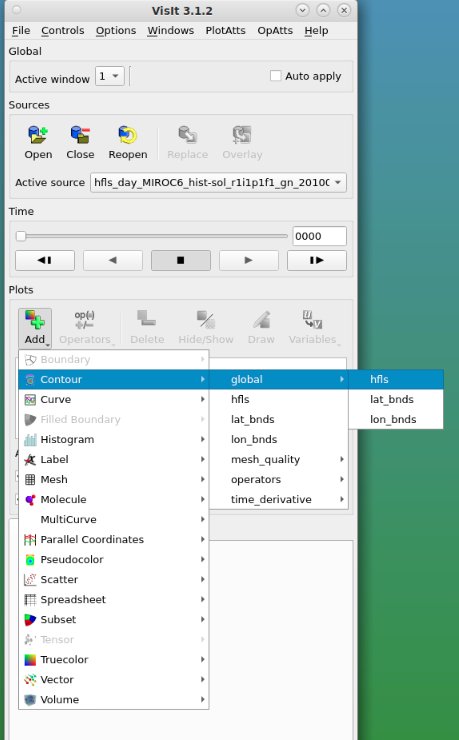
Task: Select the Parallel Coordinates plot icon
Action: (x=30, y=539)
